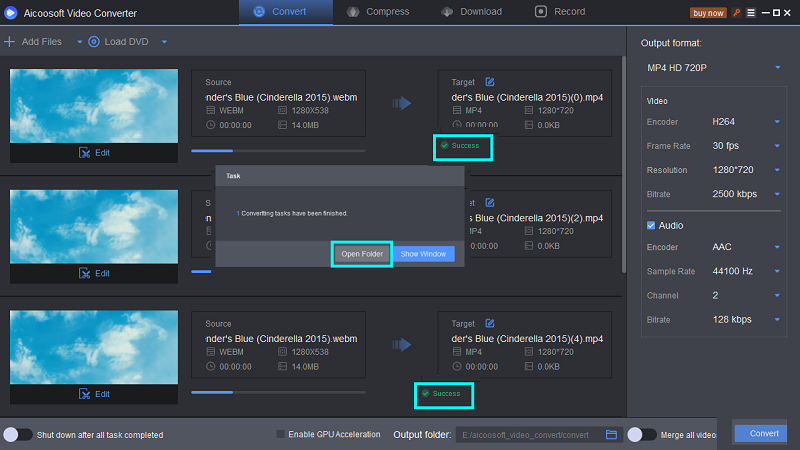The width and height of the screenshot is (800, 450).
Task: Expand the Sample Rate 44100 Hz dropdown
Action: click(746, 271)
